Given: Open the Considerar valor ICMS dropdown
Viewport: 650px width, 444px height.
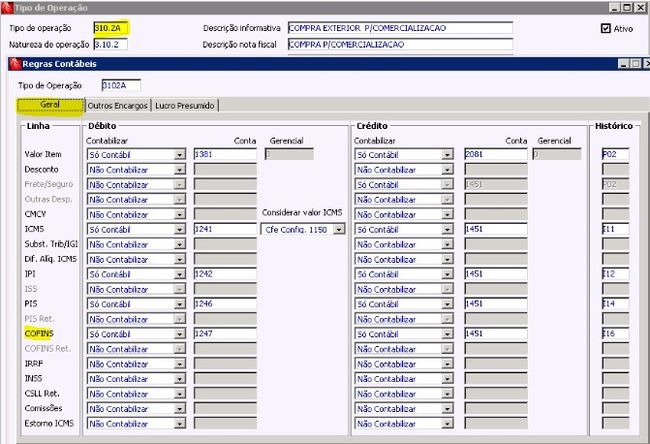Looking at the screenshot, I should (339, 229).
